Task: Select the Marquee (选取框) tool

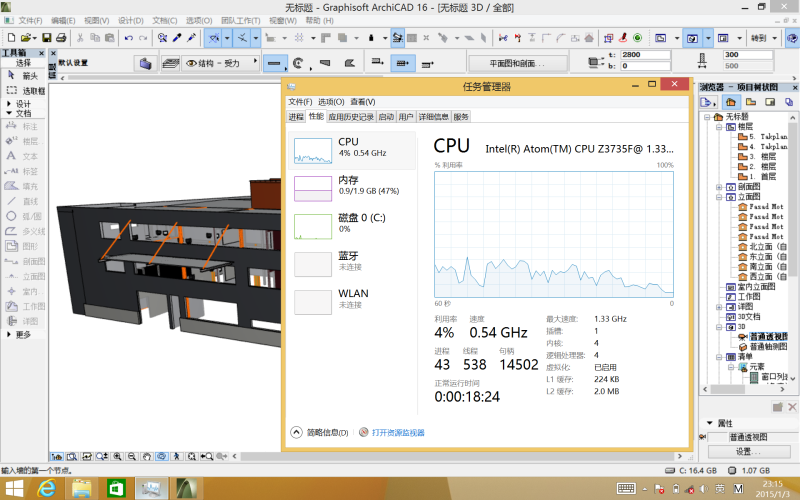Action: [x=26, y=89]
